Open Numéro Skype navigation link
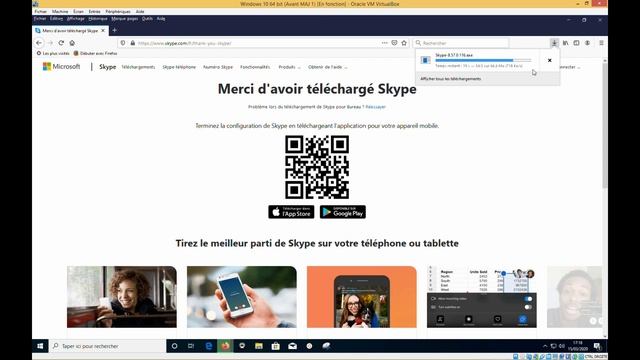 (x=218, y=67)
